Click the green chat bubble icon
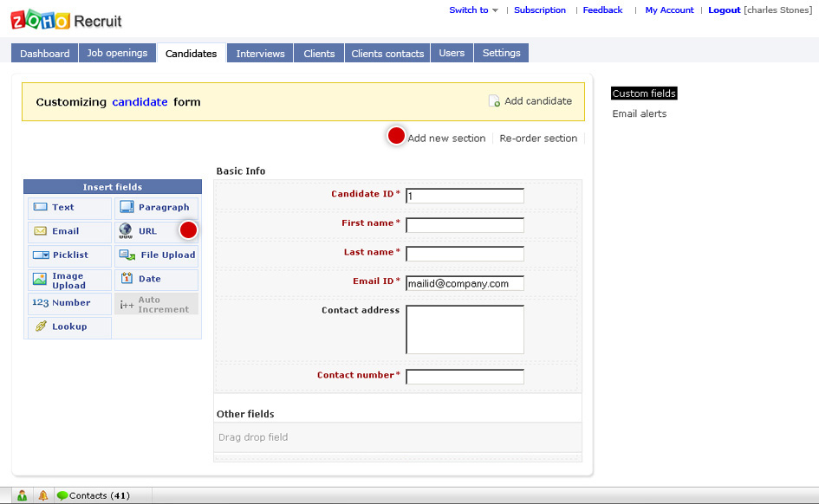 62,495
